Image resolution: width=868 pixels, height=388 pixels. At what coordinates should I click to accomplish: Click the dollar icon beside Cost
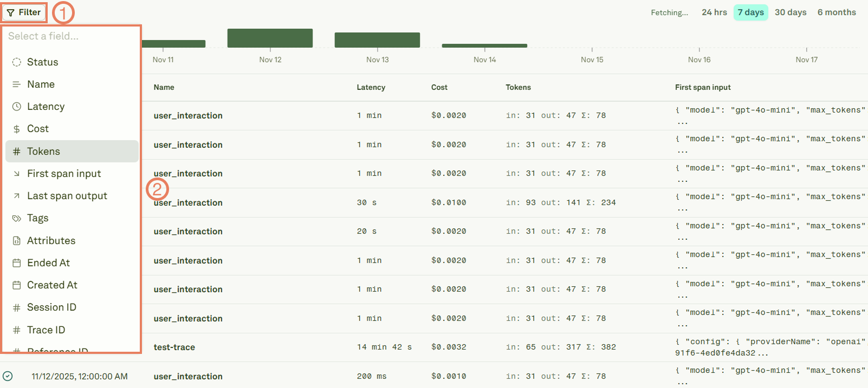coord(17,129)
